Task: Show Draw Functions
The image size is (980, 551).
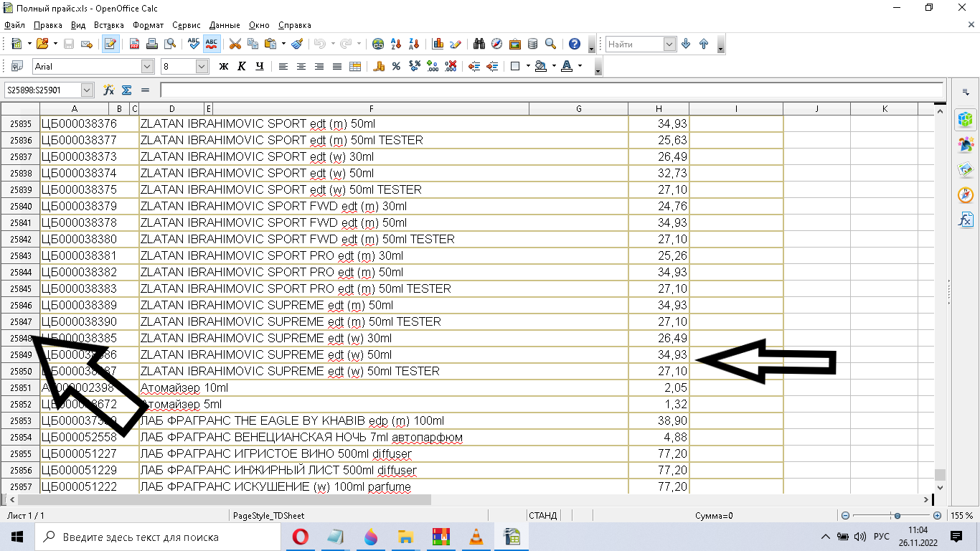Action: pyautogui.click(x=456, y=44)
